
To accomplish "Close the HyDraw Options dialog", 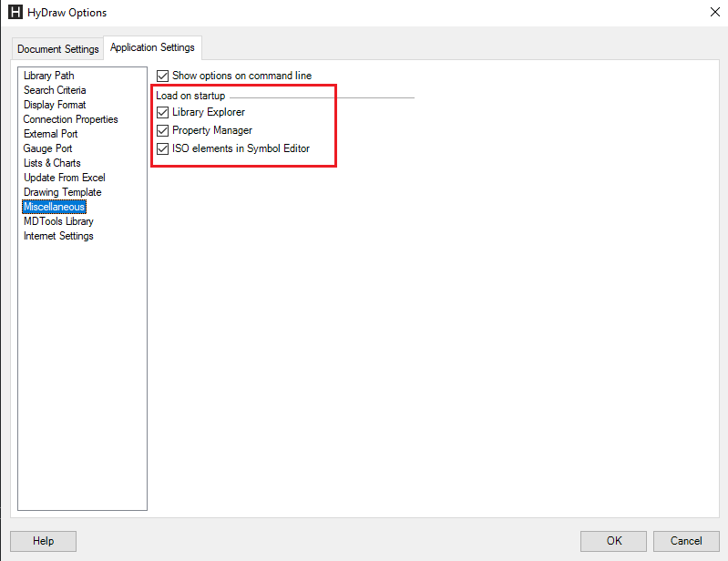I will tap(713, 13).
